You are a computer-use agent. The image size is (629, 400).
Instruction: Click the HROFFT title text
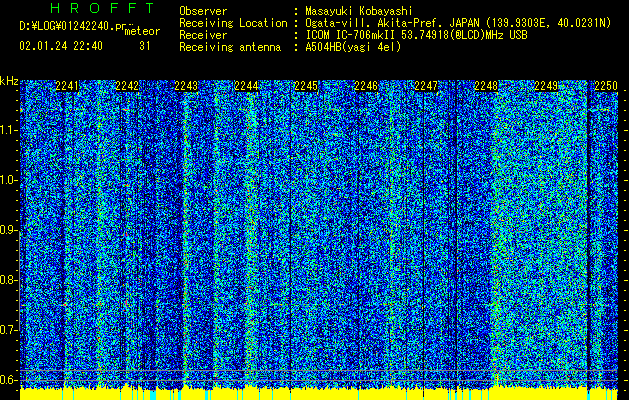[x=103, y=8]
